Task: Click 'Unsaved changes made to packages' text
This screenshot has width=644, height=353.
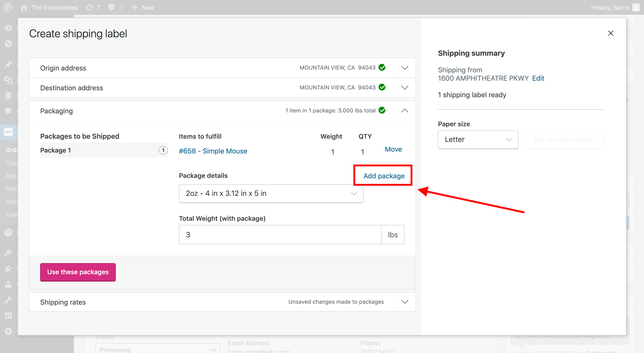Action: [336, 302]
